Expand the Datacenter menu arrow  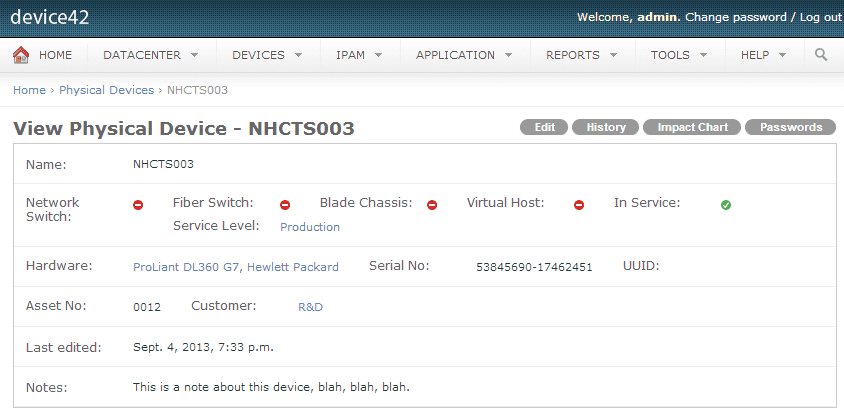click(194, 55)
